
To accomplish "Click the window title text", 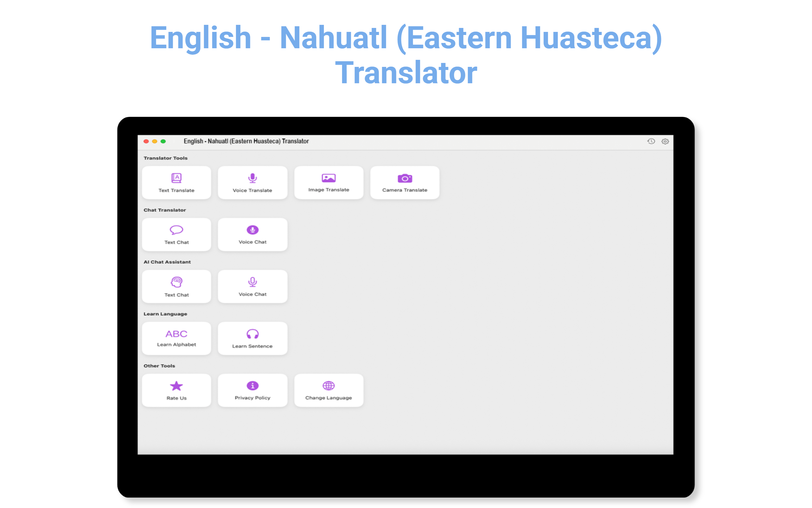I will [x=246, y=141].
